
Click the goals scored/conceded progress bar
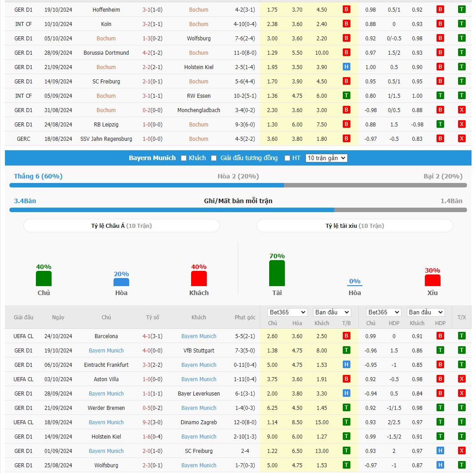(x=238, y=210)
